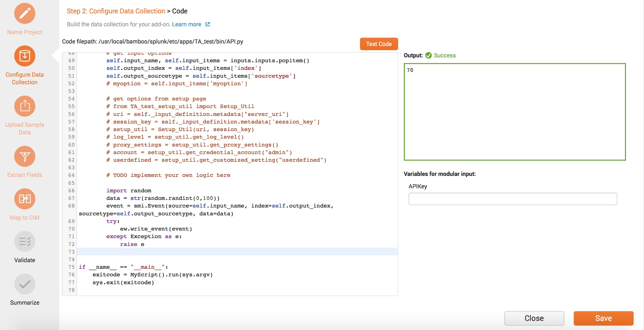
Task: Click the 'except Exception as e:' line
Action: 144,236
